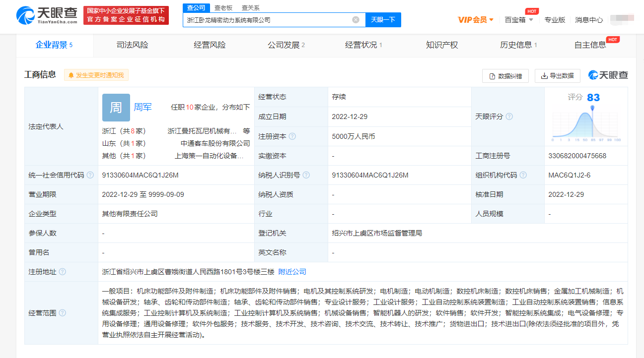Open 附近公司 link
This screenshot has height=358, width=644.
tap(292, 272)
